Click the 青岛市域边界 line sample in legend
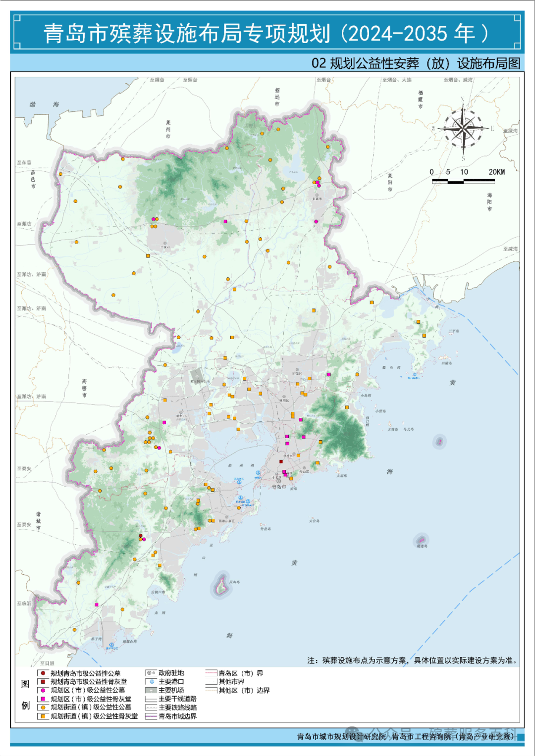This screenshot has height=756, width=535. coord(151,716)
